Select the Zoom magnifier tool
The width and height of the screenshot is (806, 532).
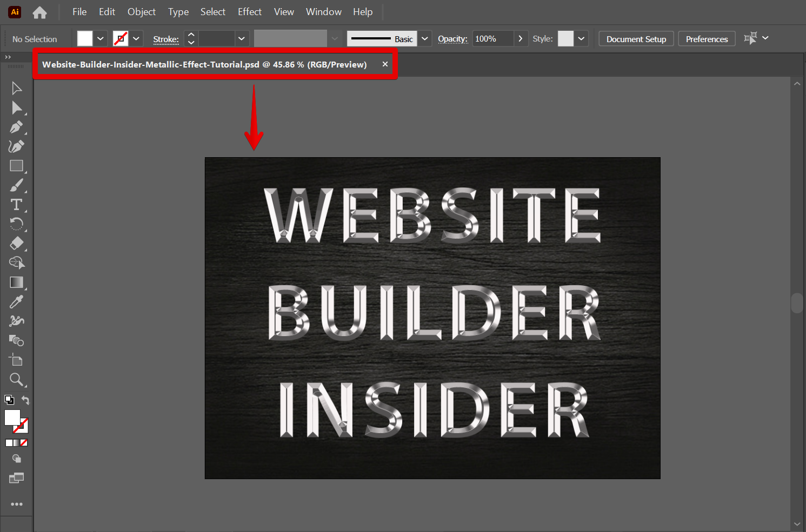point(16,379)
